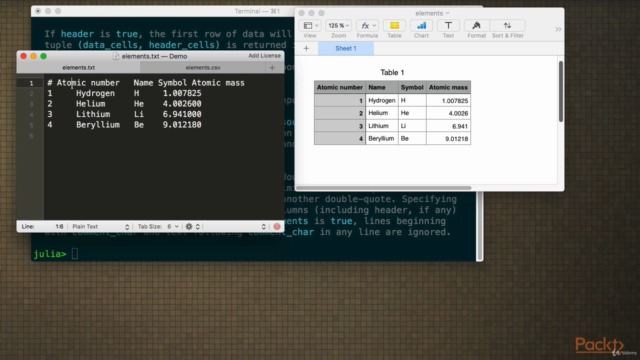This screenshot has height=360, width=640.
Task: Open the Plain Text language dropdown
Action: (x=100, y=227)
